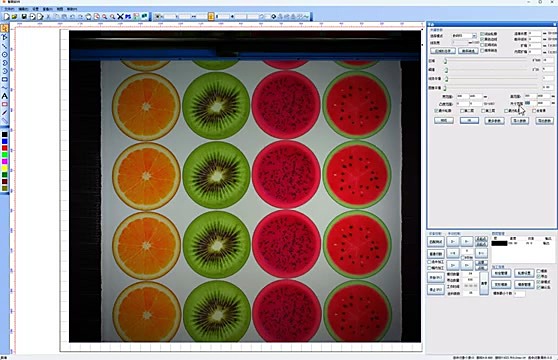Click the black X delete icon in the toolbar
The width and height of the screenshot is (558, 360).
tap(120, 16)
